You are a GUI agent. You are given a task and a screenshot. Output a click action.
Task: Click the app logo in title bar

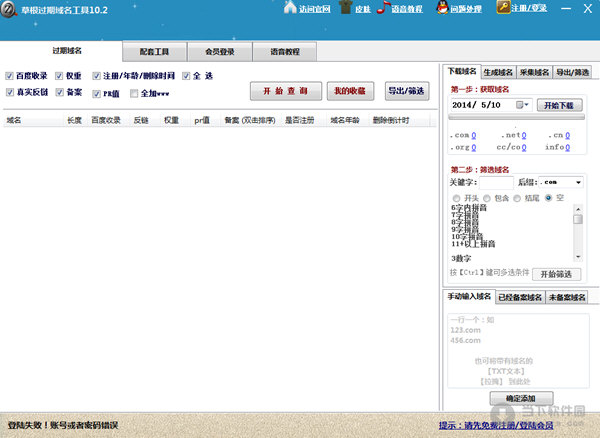(x=9, y=9)
